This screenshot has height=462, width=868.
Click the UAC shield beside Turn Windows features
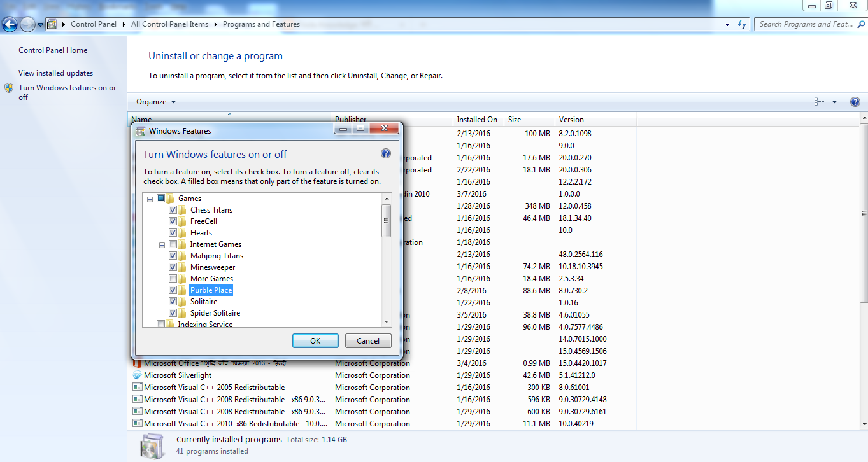pyautogui.click(x=10, y=88)
